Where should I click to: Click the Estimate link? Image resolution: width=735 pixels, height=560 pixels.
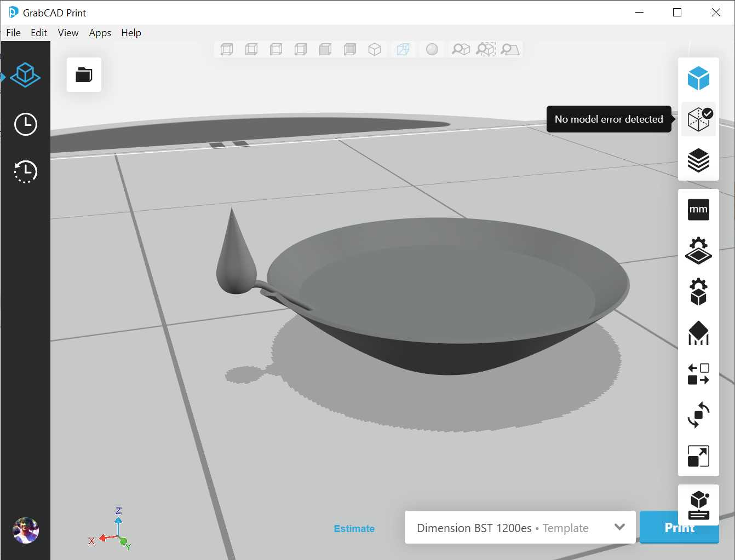[x=354, y=528]
